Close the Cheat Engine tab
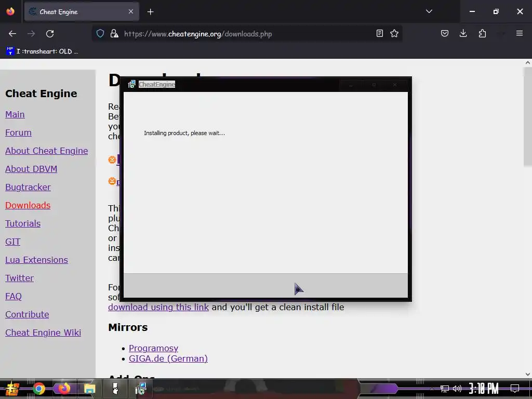 pos(131,11)
